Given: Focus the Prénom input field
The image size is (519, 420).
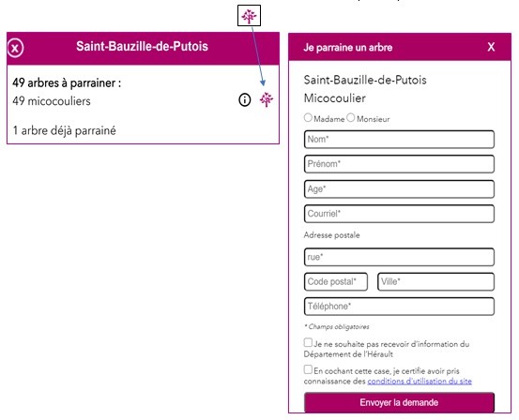Looking at the screenshot, I should 399,164.
